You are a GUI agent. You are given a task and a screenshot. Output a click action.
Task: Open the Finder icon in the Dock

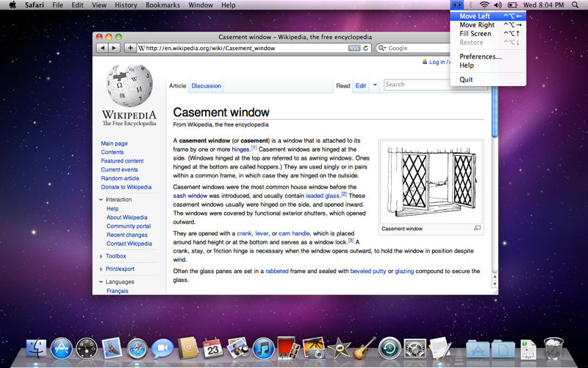[x=36, y=348]
